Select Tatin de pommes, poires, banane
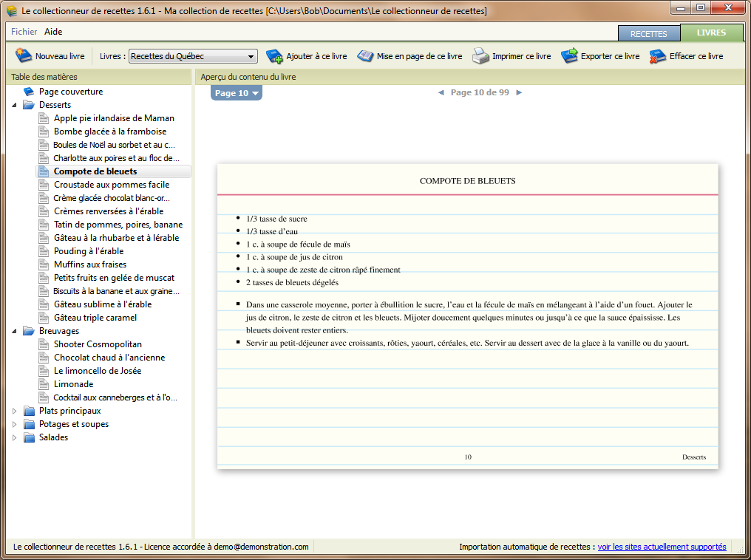This screenshot has width=751, height=560. [x=118, y=225]
